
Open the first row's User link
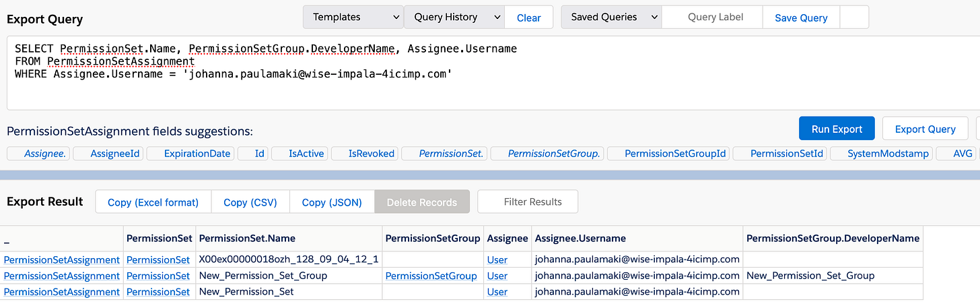(x=497, y=260)
